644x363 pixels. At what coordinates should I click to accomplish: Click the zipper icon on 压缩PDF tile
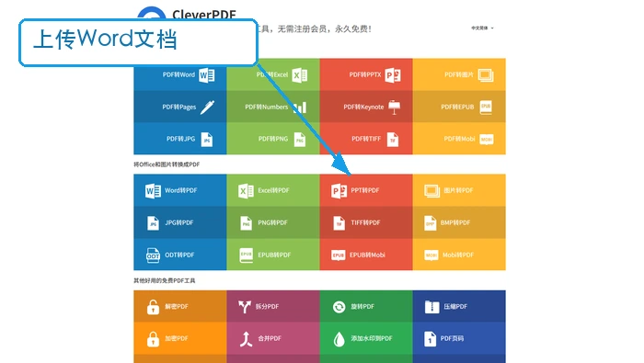coord(431,307)
